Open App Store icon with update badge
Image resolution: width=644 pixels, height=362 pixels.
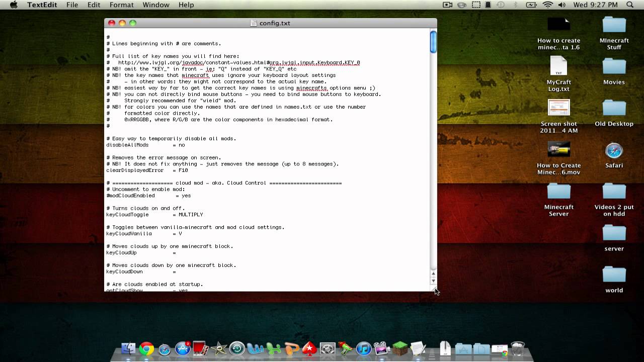[x=183, y=348]
